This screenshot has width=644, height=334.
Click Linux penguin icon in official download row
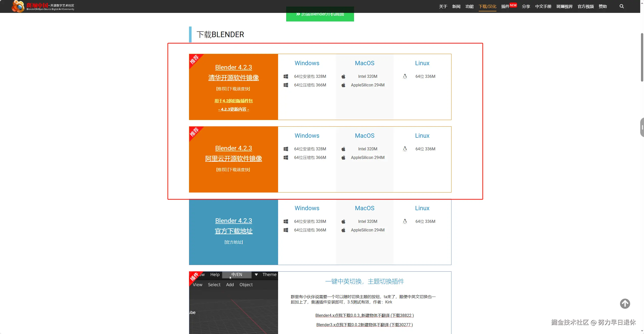coord(405,221)
